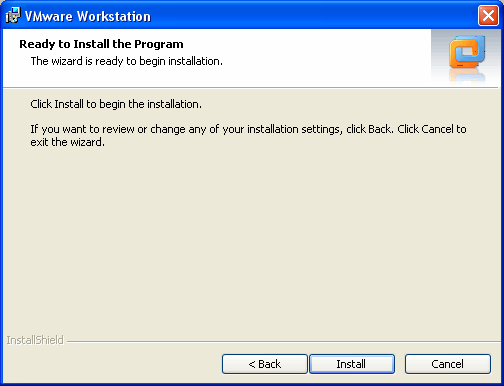Image resolution: width=504 pixels, height=386 pixels.
Task: Click the 'exit the wizard.' text line
Action: click(68, 142)
